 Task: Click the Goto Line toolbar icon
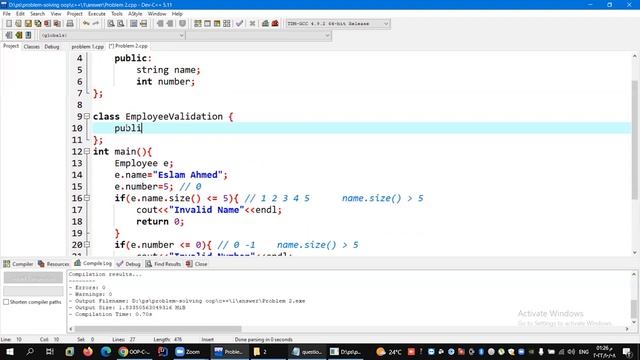[143, 24]
